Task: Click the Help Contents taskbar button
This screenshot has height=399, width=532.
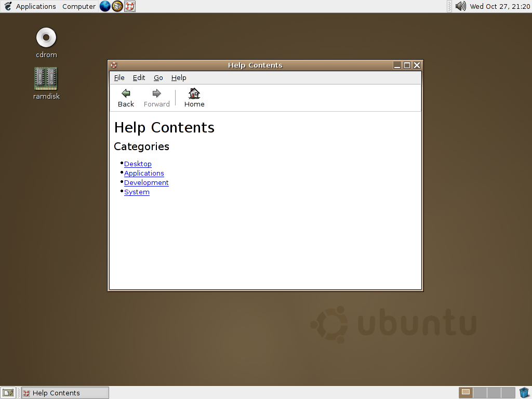Action: pyautogui.click(x=65, y=393)
